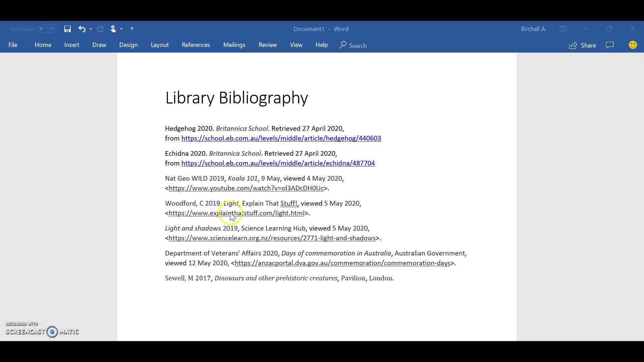Viewport: 644px width, 362px height.
Task: Undo the last action with the Undo arrow
Action: [82, 29]
